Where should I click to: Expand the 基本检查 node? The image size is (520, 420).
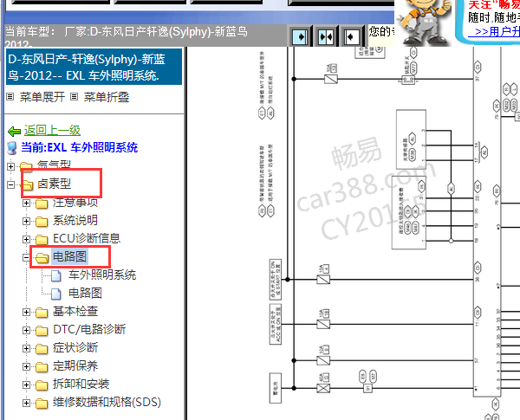(x=27, y=312)
